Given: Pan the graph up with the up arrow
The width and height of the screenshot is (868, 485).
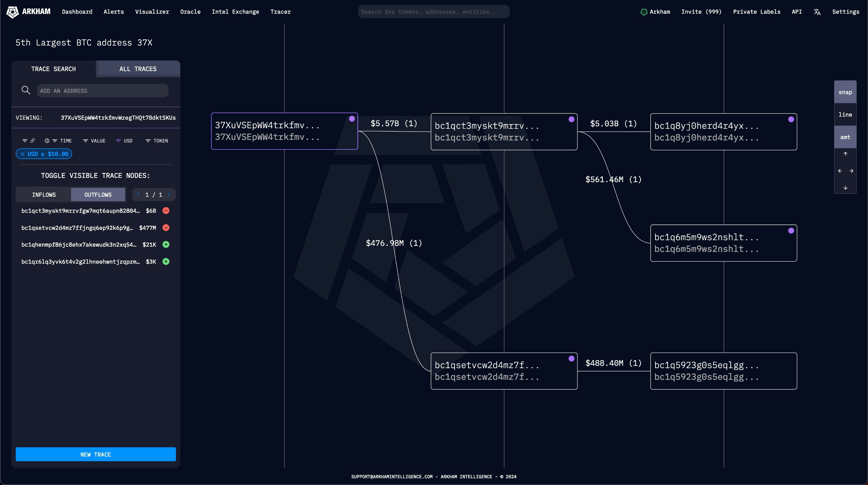Looking at the screenshot, I should point(845,154).
